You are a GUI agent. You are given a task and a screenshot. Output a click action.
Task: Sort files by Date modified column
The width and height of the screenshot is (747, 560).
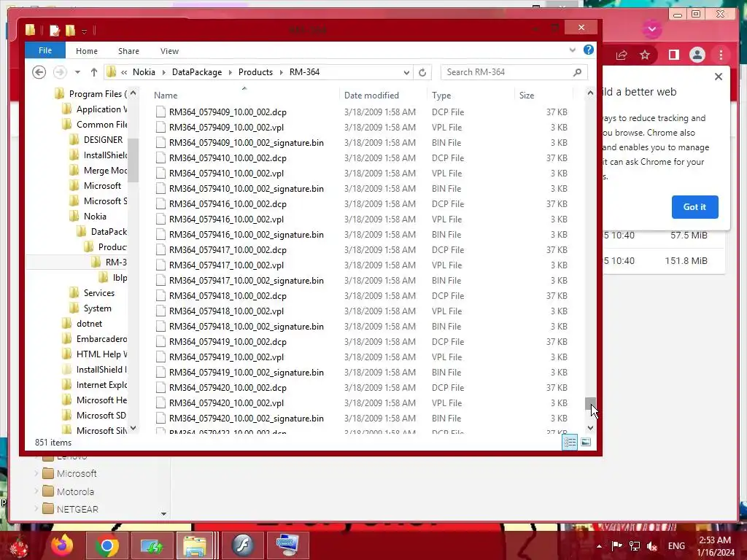click(x=371, y=96)
